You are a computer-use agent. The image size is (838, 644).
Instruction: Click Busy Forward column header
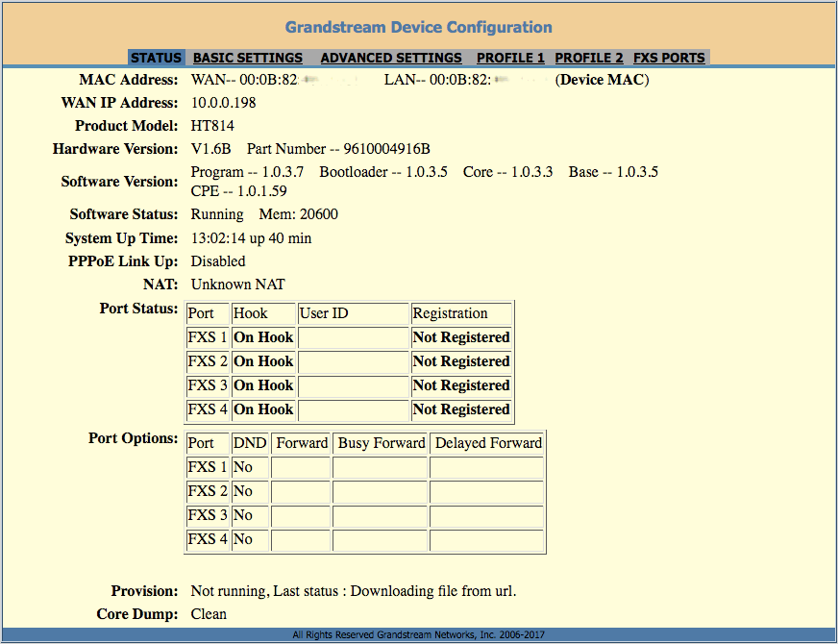tap(380, 443)
